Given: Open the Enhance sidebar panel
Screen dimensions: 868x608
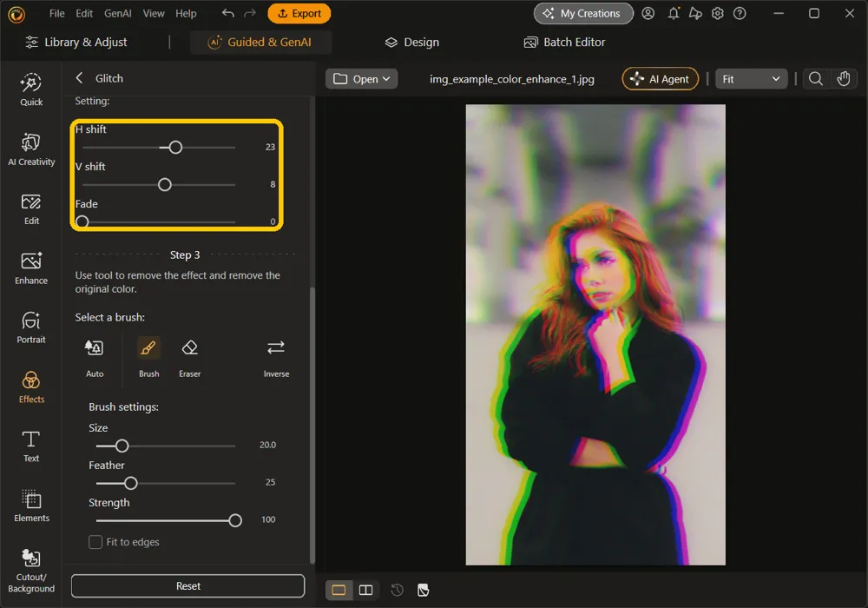Looking at the screenshot, I should click(31, 268).
